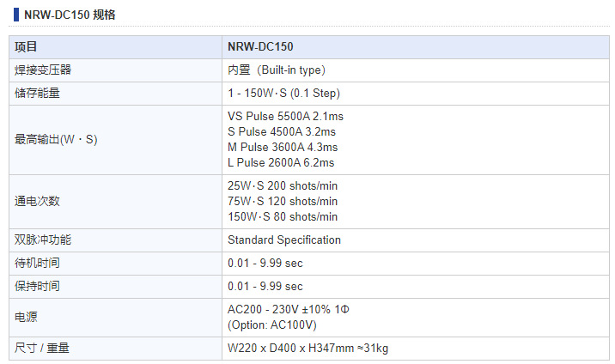
Task: Select the 储存能量 row label
Action: coord(33,93)
